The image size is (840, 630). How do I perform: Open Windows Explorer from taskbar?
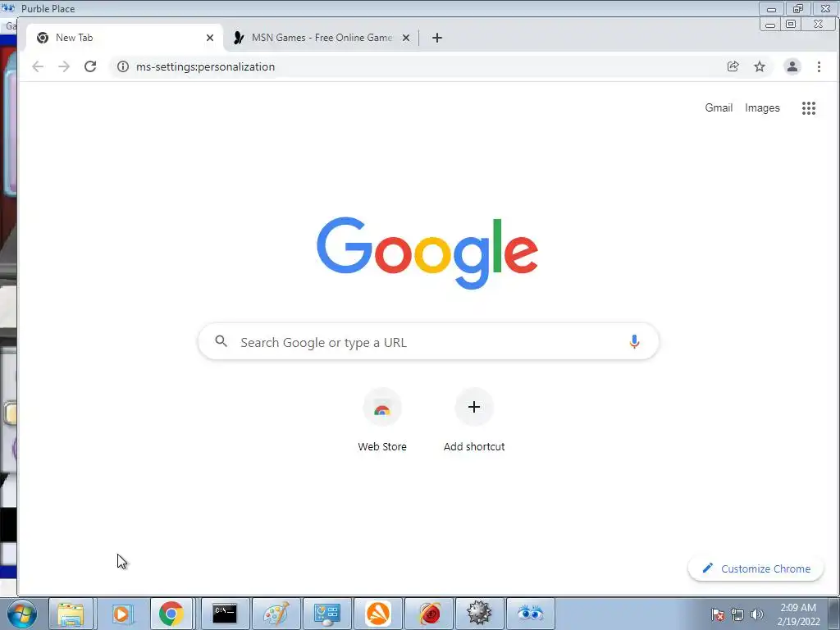click(71, 614)
